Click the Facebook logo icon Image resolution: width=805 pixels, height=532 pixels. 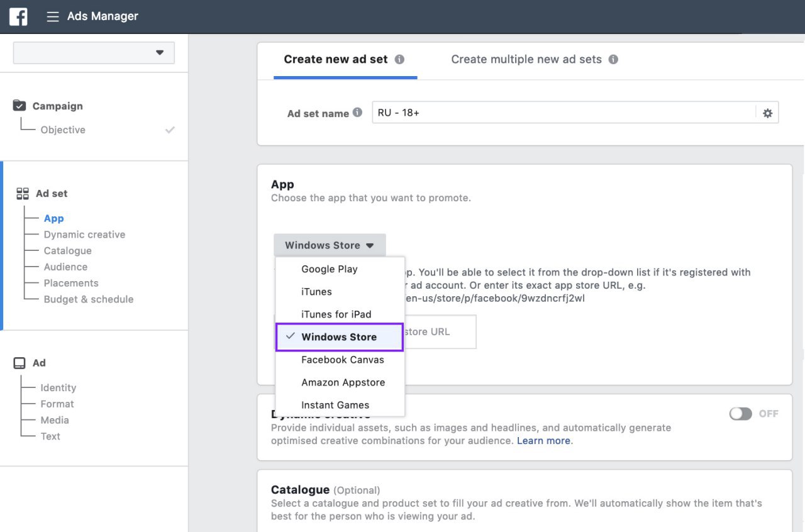[x=18, y=16]
